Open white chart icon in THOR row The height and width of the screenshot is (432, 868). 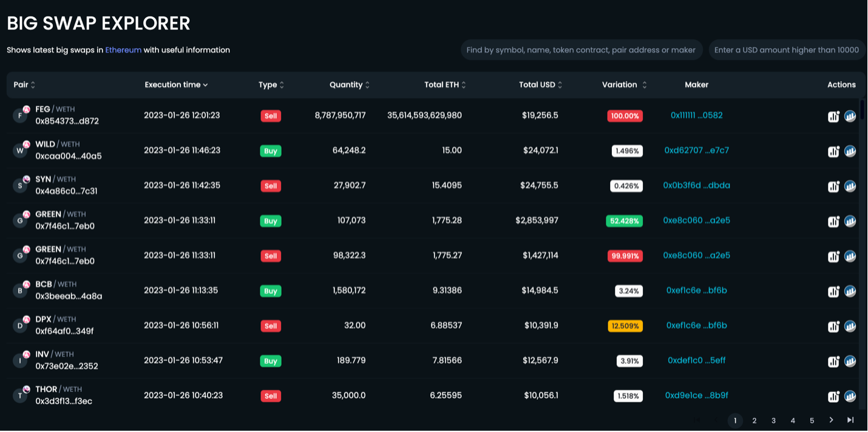click(833, 396)
